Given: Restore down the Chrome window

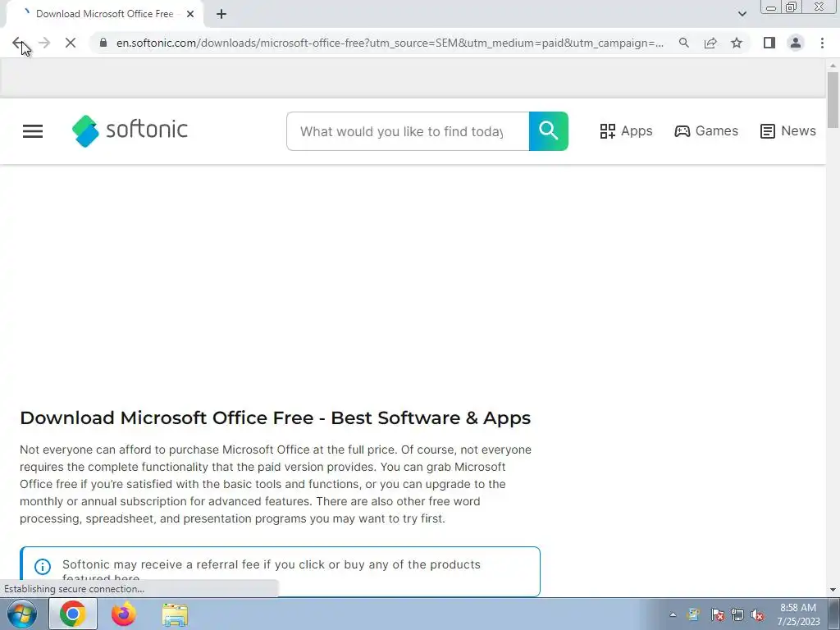Looking at the screenshot, I should click(791, 7).
